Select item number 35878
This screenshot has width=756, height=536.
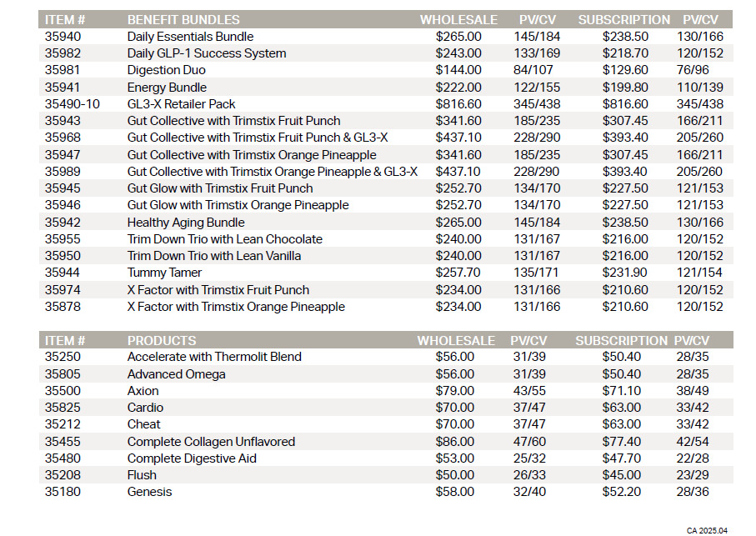coord(63,307)
